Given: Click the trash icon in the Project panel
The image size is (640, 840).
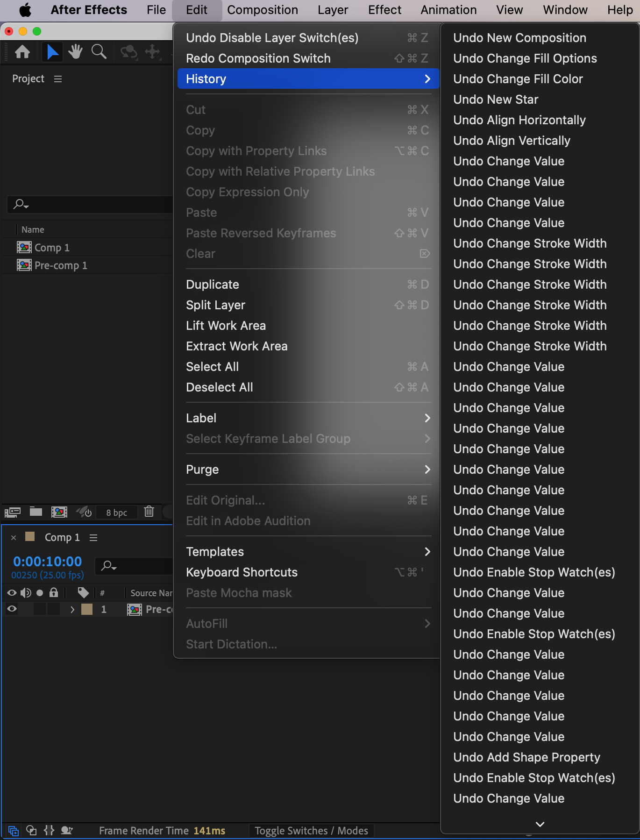Looking at the screenshot, I should 149,512.
